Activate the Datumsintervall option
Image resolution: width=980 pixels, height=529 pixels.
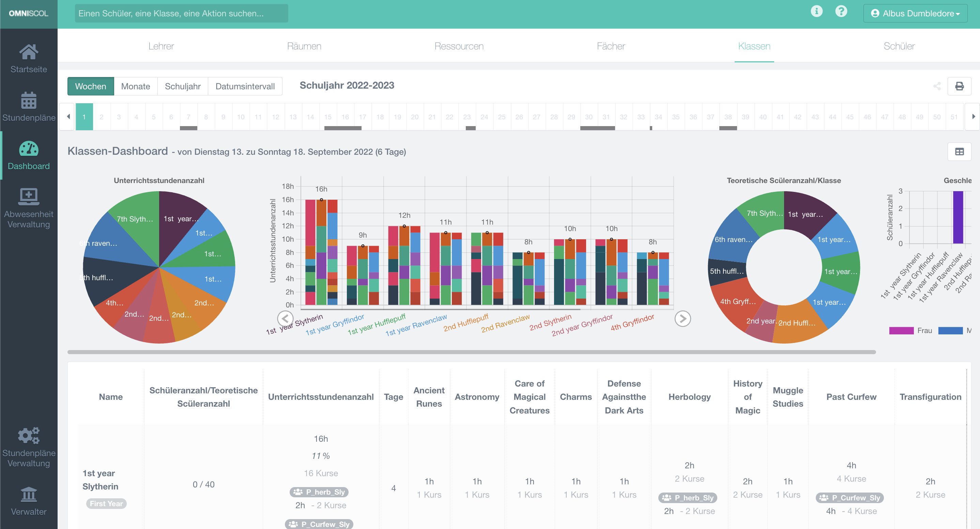(245, 86)
